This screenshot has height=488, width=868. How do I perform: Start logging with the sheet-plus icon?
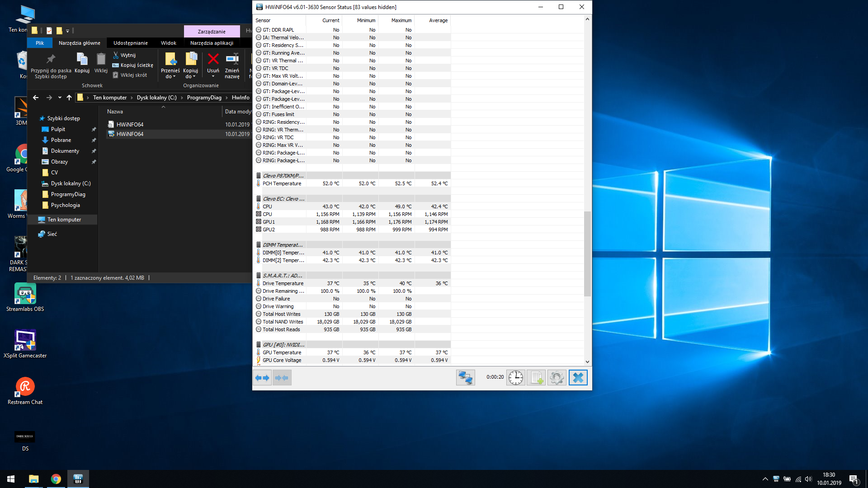click(x=536, y=378)
